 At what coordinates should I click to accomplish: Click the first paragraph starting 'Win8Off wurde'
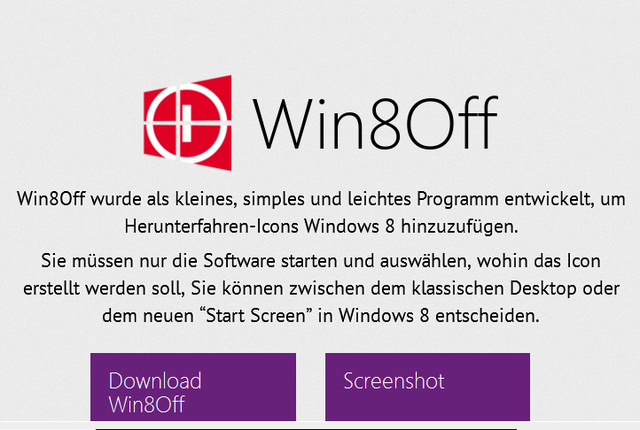point(321,213)
